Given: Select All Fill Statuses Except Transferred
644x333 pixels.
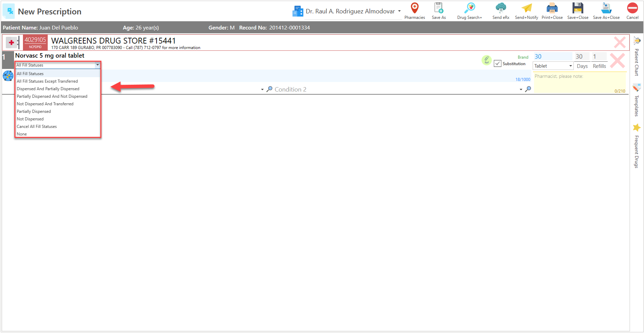Looking at the screenshot, I should 58,81.
